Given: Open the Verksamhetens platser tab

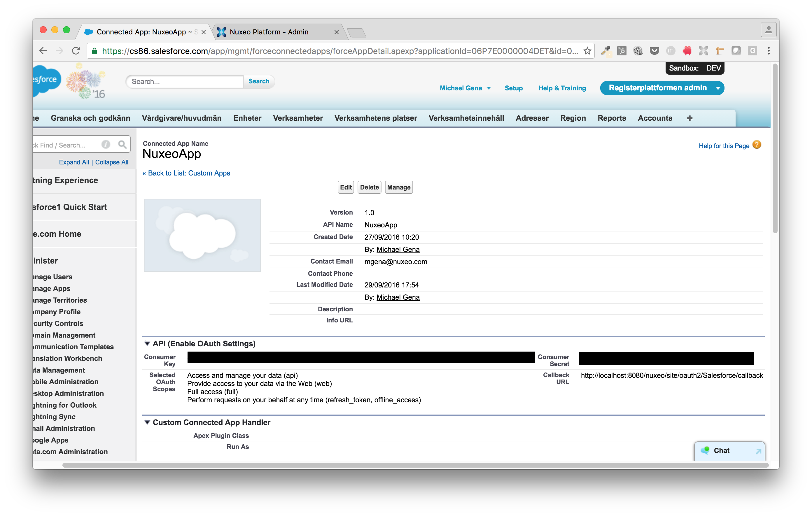Looking at the screenshot, I should coord(376,118).
